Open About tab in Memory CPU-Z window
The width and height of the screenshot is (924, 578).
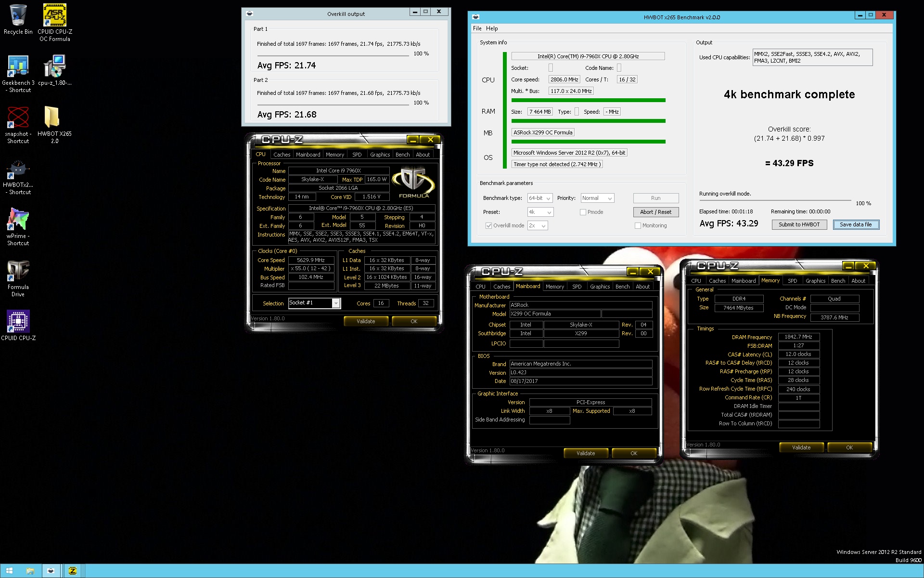pos(858,281)
